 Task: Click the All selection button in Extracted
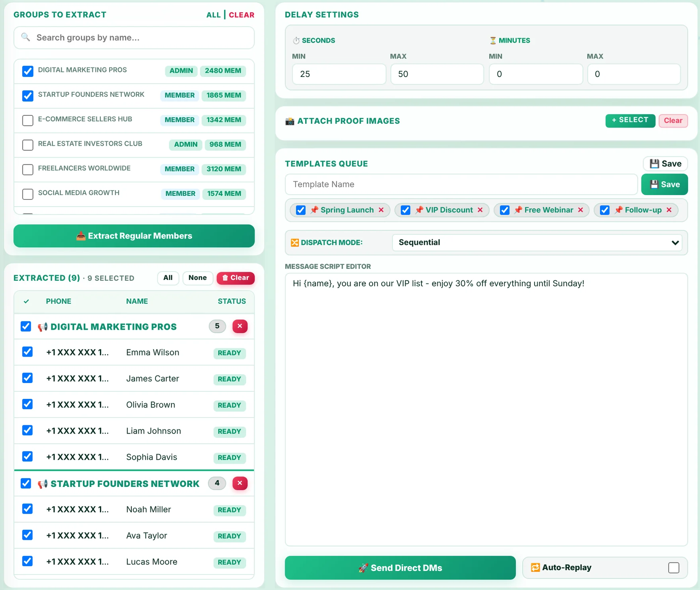tap(168, 278)
